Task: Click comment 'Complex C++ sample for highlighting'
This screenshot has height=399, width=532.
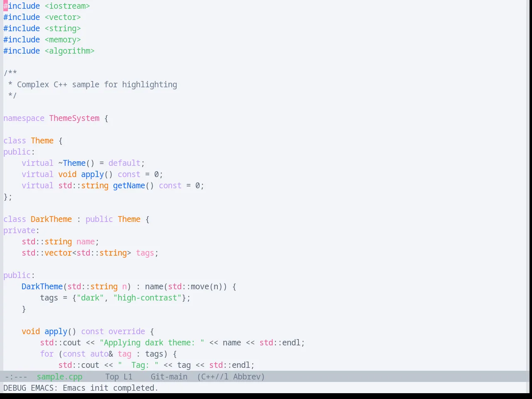Action: coord(97,84)
